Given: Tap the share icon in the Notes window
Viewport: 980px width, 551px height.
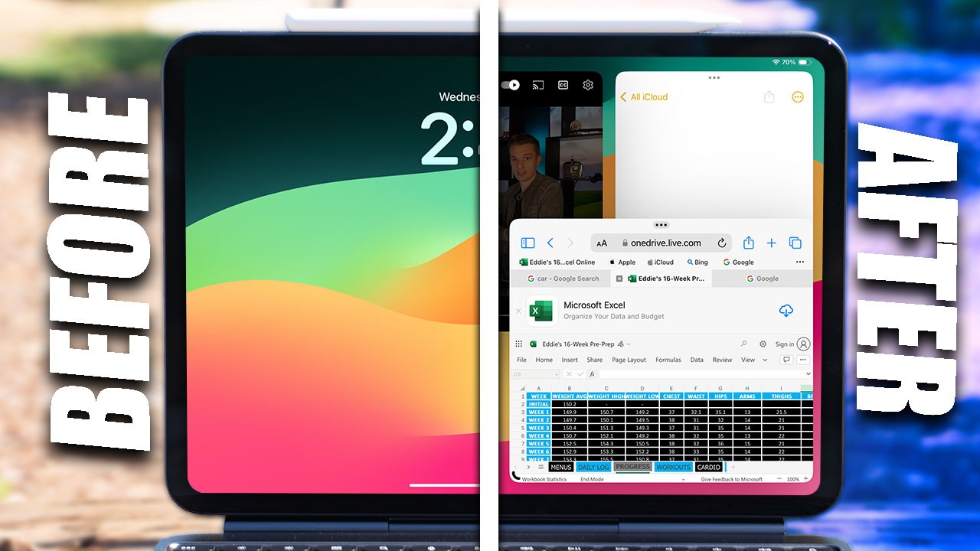Looking at the screenshot, I should point(769,97).
